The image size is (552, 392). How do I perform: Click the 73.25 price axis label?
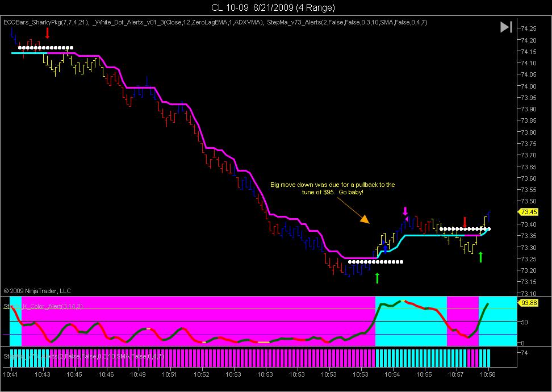tap(529, 259)
